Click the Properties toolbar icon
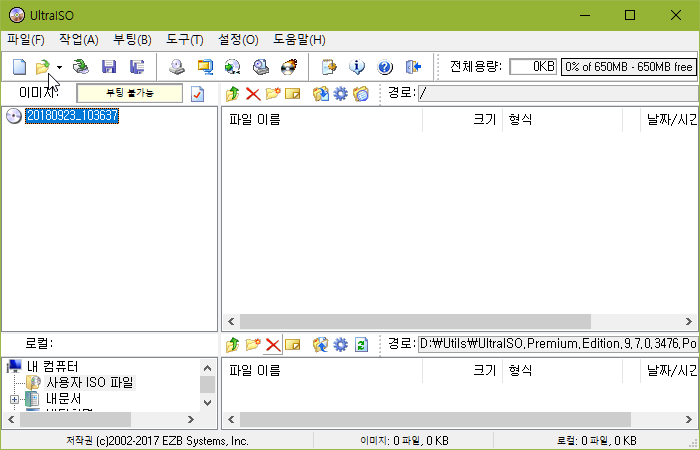 tap(329, 67)
